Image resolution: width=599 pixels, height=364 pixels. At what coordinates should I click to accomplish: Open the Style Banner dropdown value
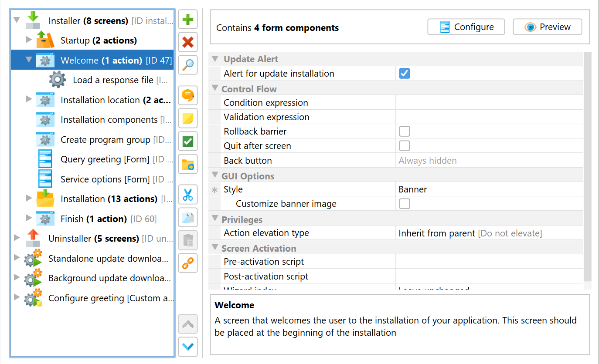coord(489,189)
